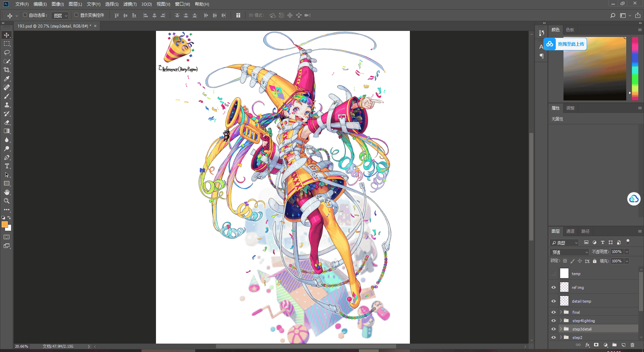This screenshot has height=352, width=644.
Task: Select the Move tool
Action: pyautogui.click(x=7, y=35)
